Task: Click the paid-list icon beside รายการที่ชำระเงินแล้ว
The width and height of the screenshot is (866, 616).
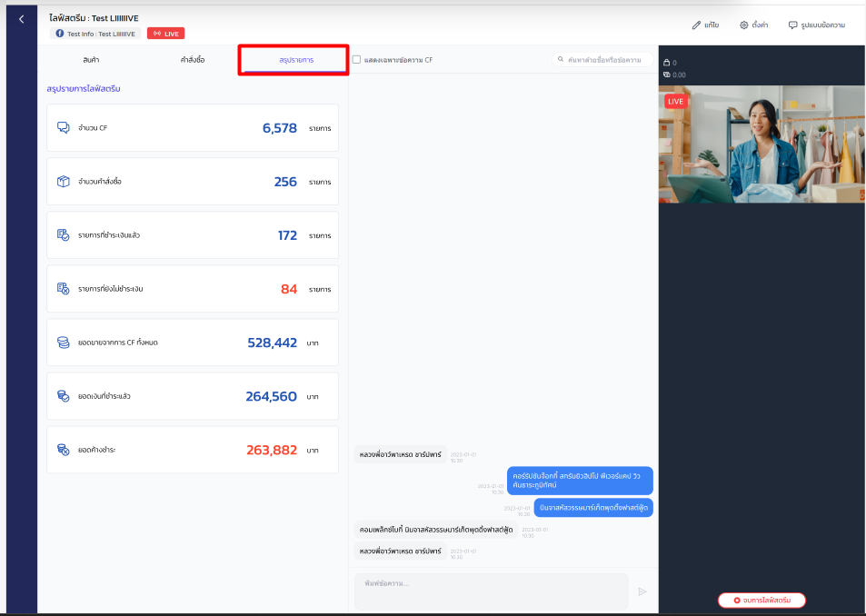Action: [64, 235]
